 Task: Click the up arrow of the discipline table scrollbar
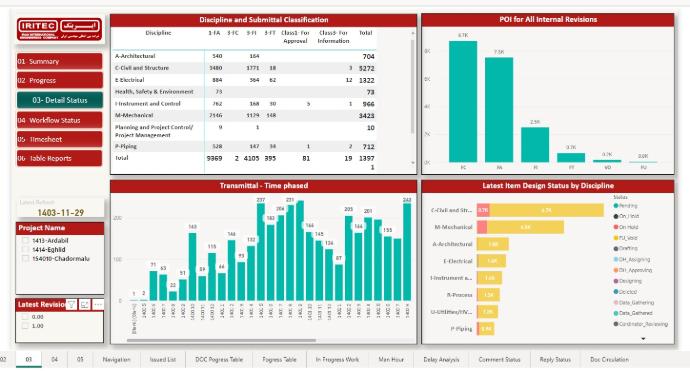coord(412,33)
